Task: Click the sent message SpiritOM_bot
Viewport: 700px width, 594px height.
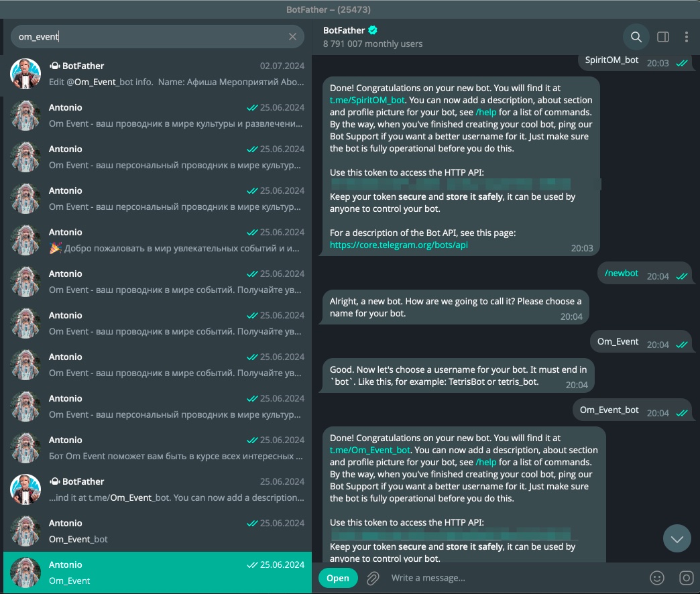Action: (636, 62)
